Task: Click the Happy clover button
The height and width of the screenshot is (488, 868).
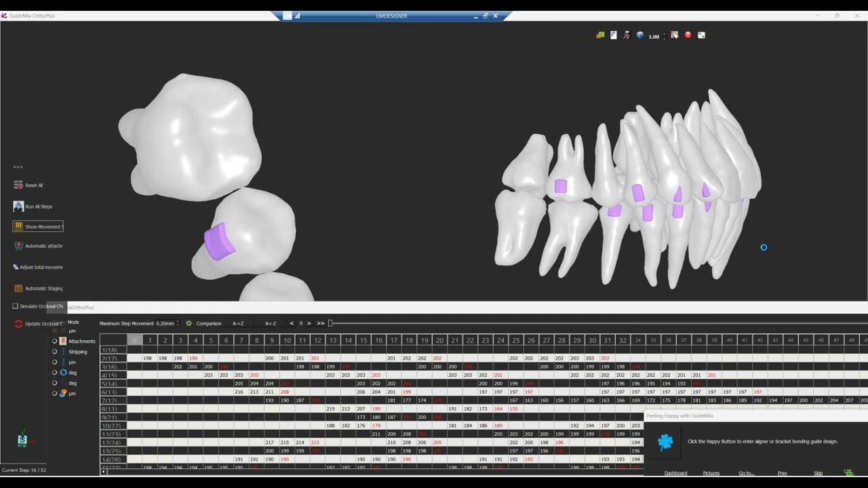Action: click(x=665, y=442)
